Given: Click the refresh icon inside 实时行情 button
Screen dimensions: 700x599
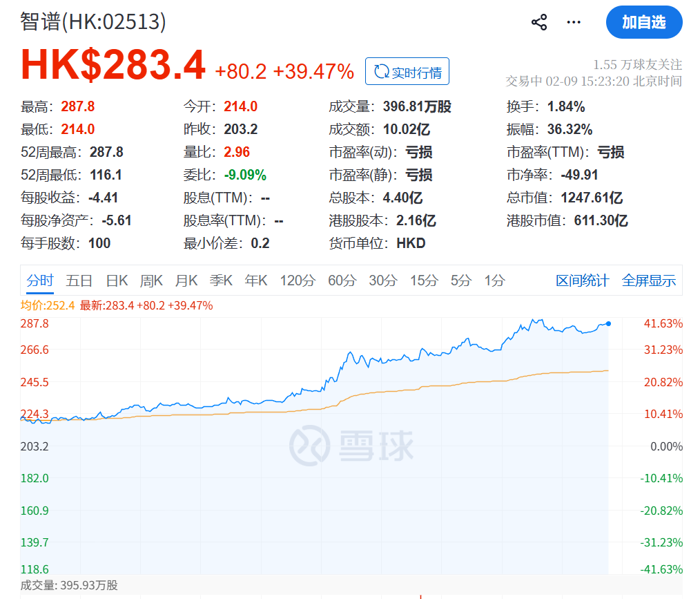Looking at the screenshot, I should (381, 71).
